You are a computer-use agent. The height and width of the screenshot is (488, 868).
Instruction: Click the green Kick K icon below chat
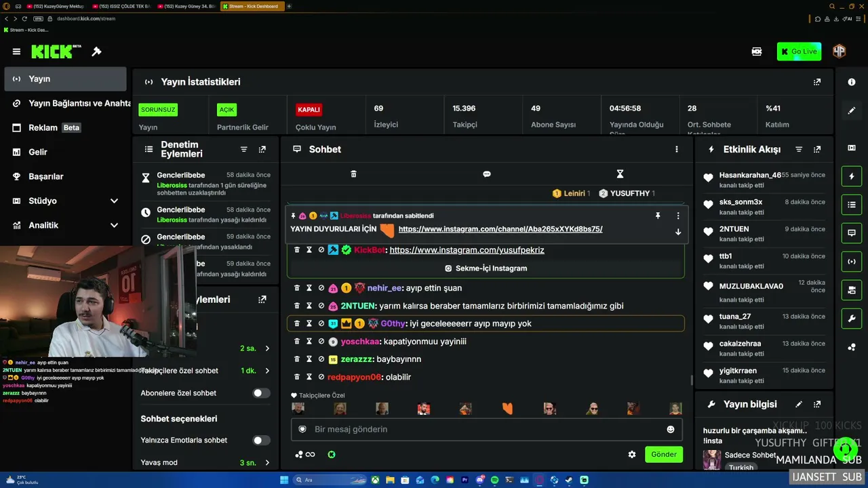pos(332,455)
